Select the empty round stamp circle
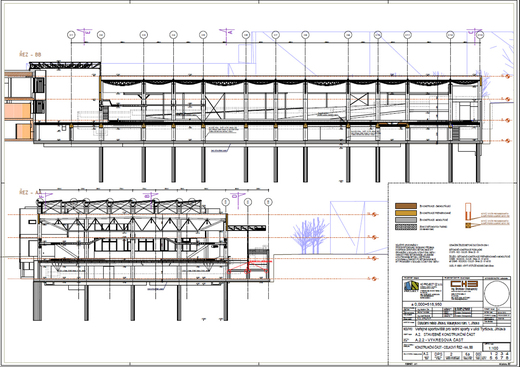The width and height of the screenshot is (520, 367). coord(497,293)
